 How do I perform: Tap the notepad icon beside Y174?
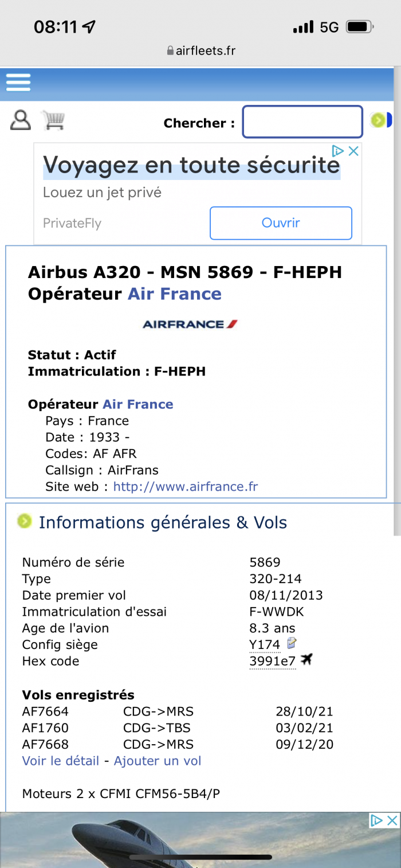[x=292, y=643]
